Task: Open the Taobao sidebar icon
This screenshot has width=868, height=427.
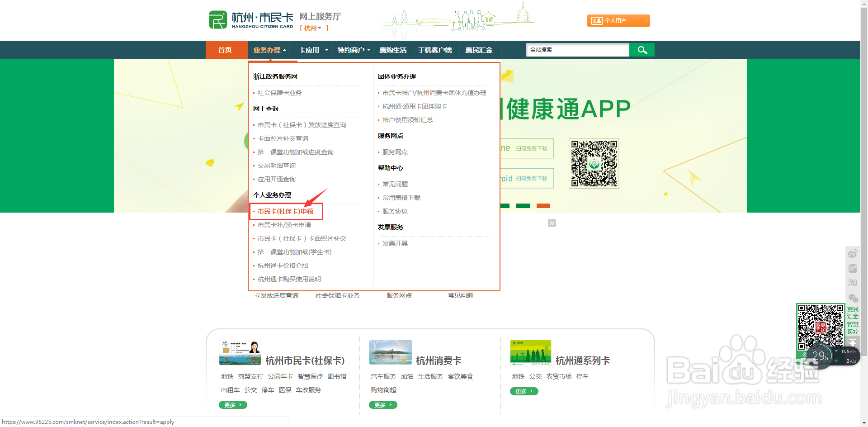Action: pos(853,283)
